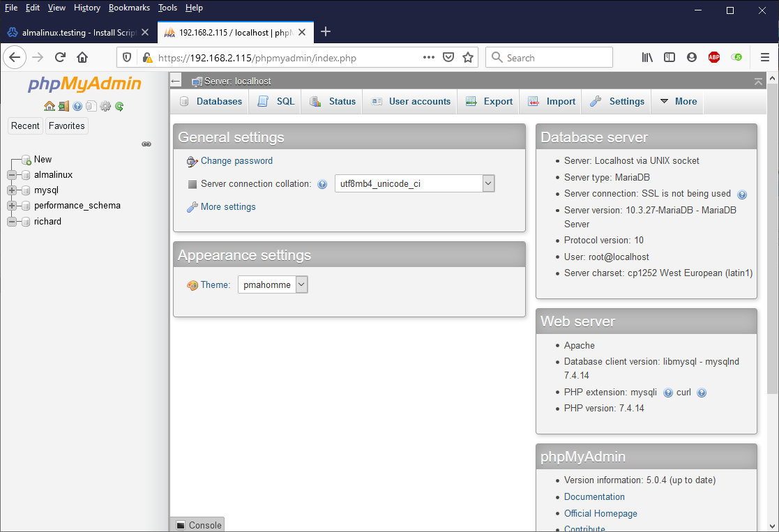Open the Bookmarks menu in Firefox
The width and height of the screenshot is (779, 532).
coord(129,8)
